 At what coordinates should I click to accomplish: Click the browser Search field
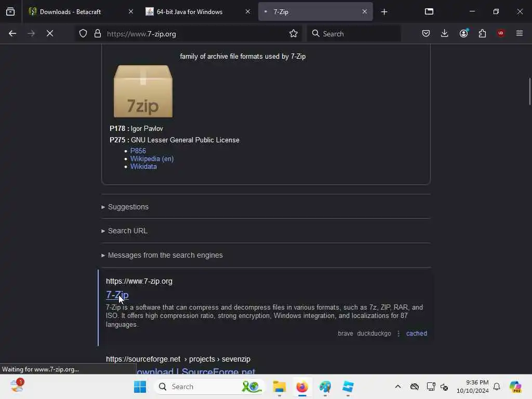click(x=353, y=34)
